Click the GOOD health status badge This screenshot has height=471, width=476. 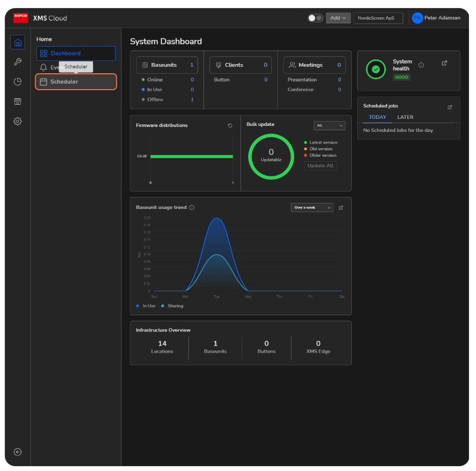(x=401, y=77)
